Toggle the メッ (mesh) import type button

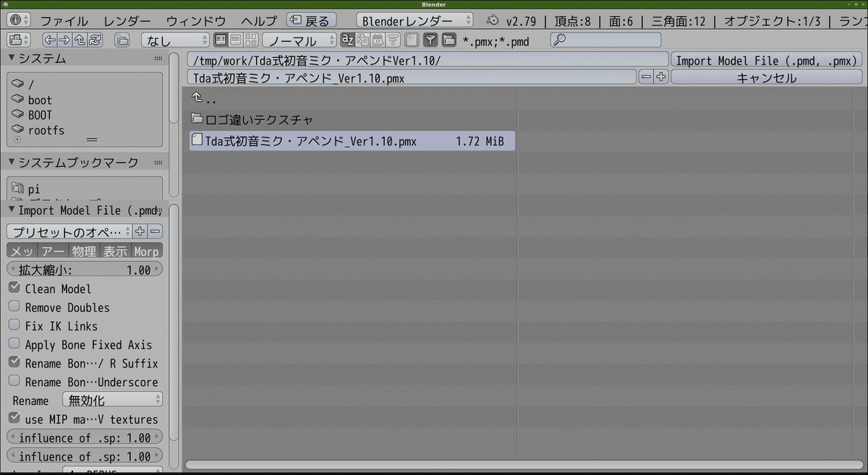coord(22,251)
